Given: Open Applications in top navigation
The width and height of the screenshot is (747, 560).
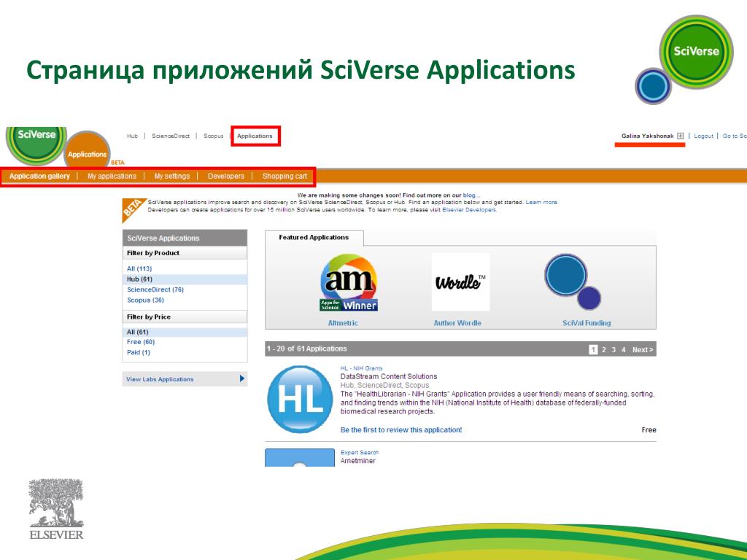Looking at the screenshot, I should (255, 136).
